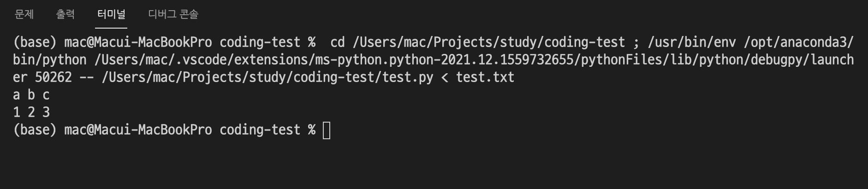This screenshot has height=189, width=868.
Task: Click the cd command's coding-test directory path
Action: (x=488, y=42)
